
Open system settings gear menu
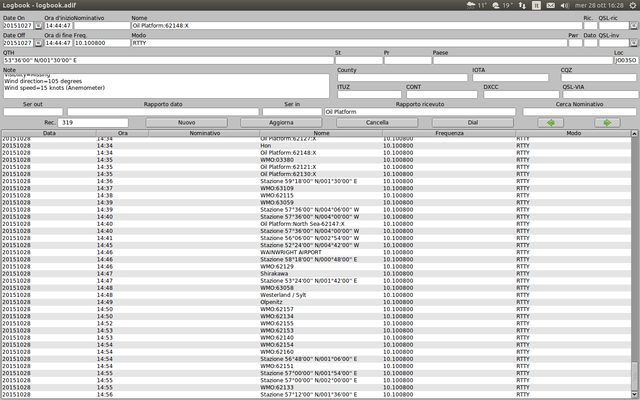coord(633,5)
